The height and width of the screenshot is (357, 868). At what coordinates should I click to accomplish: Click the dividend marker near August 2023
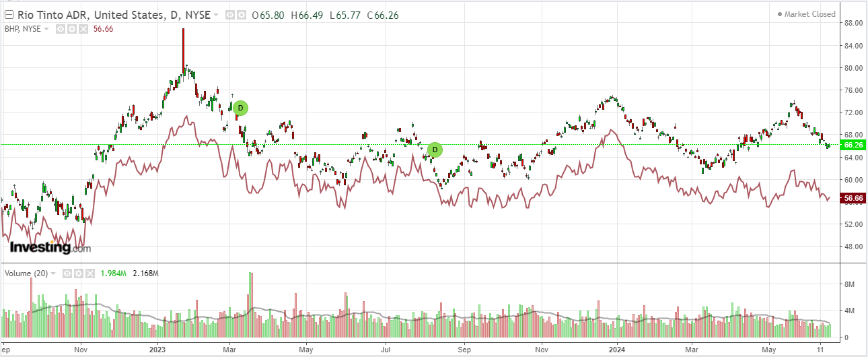(435, 150)
